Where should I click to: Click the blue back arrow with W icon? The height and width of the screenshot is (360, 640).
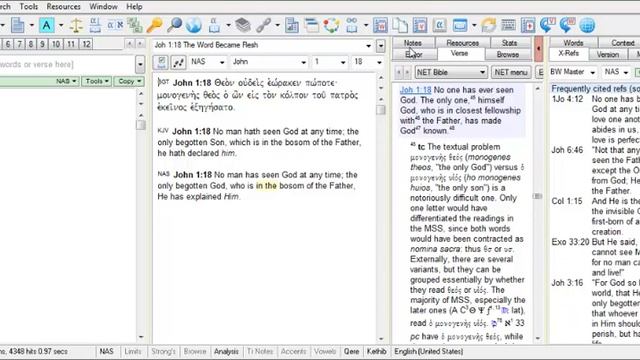point(567,25)
